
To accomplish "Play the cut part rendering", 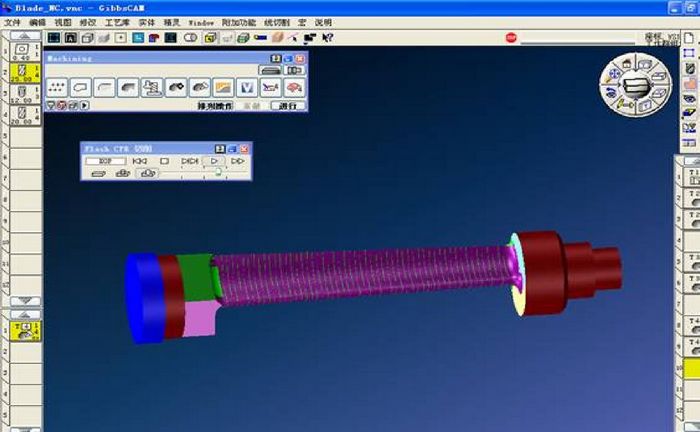I will pos(214,161).
